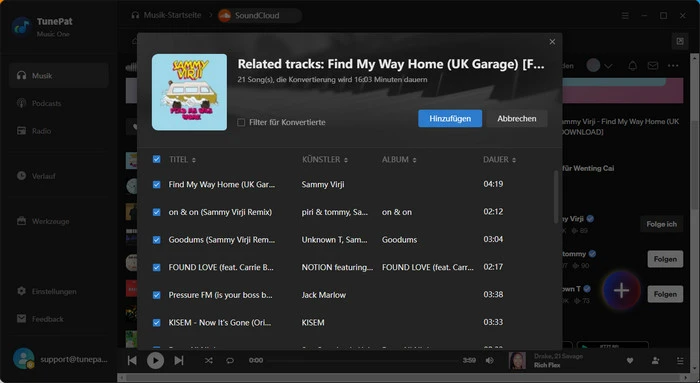The height and width of the screenshot is (383, 700).
Task: Click Folgen button next to tommy
Action: [x=665, y=259]
